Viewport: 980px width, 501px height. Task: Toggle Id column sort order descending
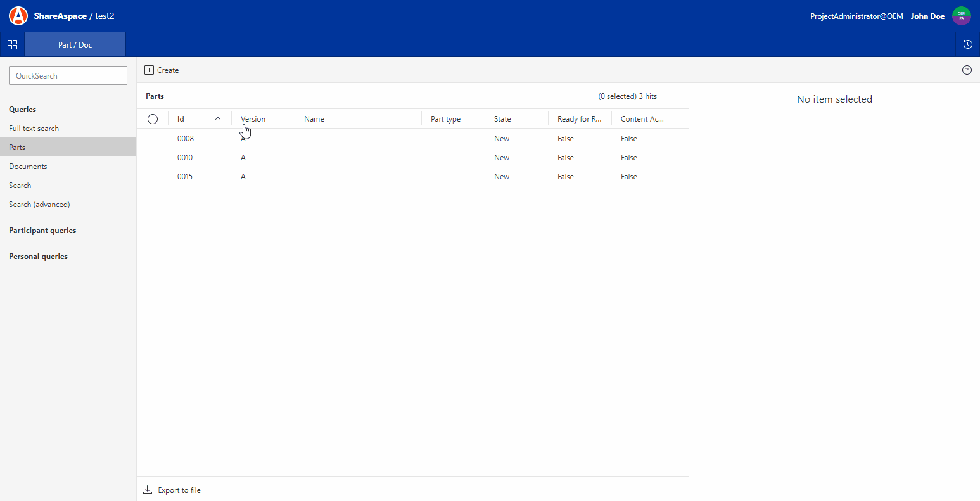coord(218,118)
